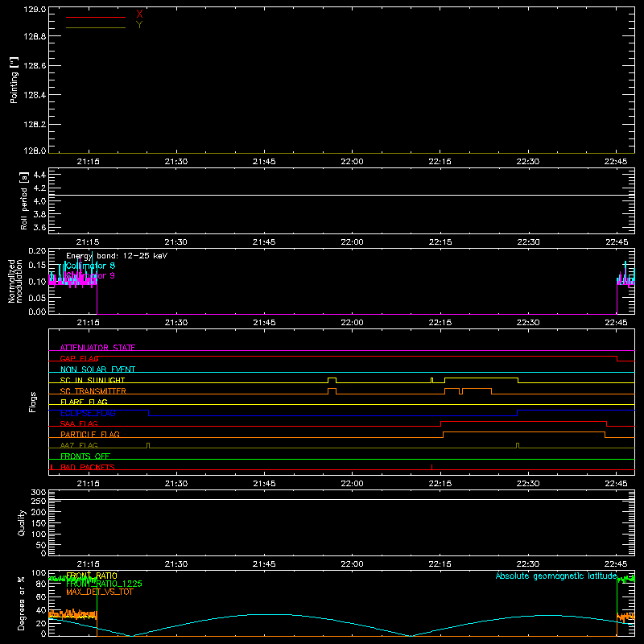
Task: Click the 4.4 tick on Roll period axis
Action: (39, 175)
